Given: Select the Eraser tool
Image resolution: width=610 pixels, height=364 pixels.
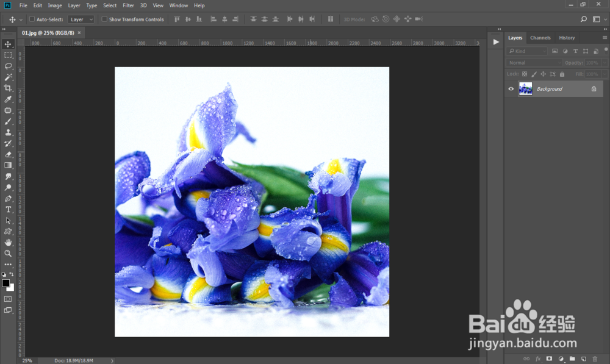Looking at the screenshot, I should tap(9, 154).
